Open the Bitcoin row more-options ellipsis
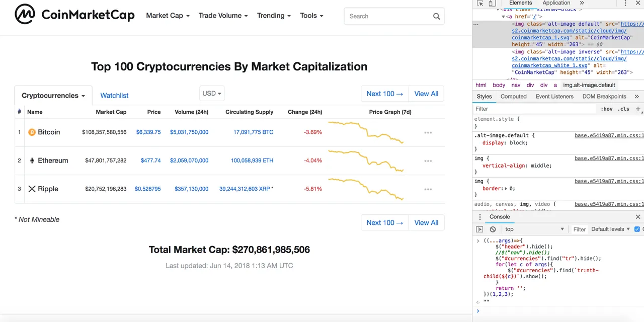Image resolution: width=644 pixels, height=322 pixels. point(428,133)
